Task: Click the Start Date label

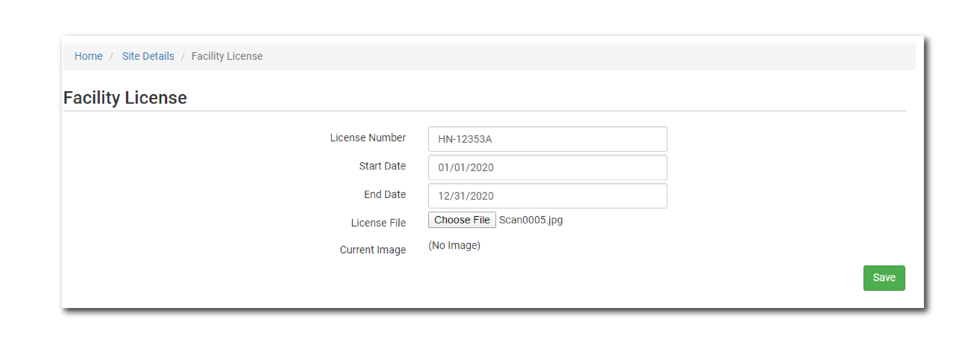Action: tap(382, 166)
